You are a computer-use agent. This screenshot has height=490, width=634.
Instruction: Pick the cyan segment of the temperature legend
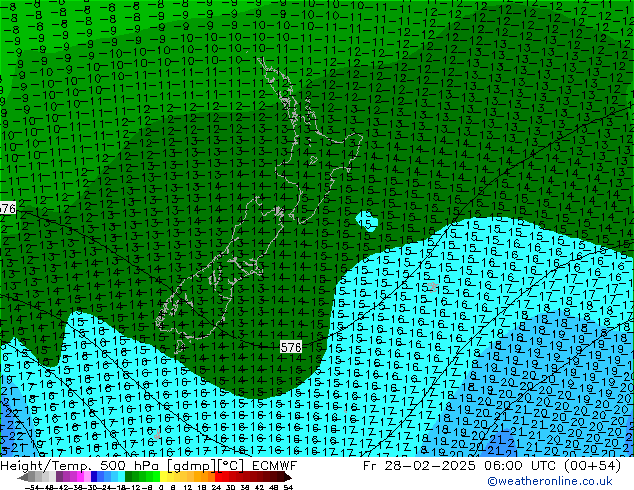pos(120,477)
